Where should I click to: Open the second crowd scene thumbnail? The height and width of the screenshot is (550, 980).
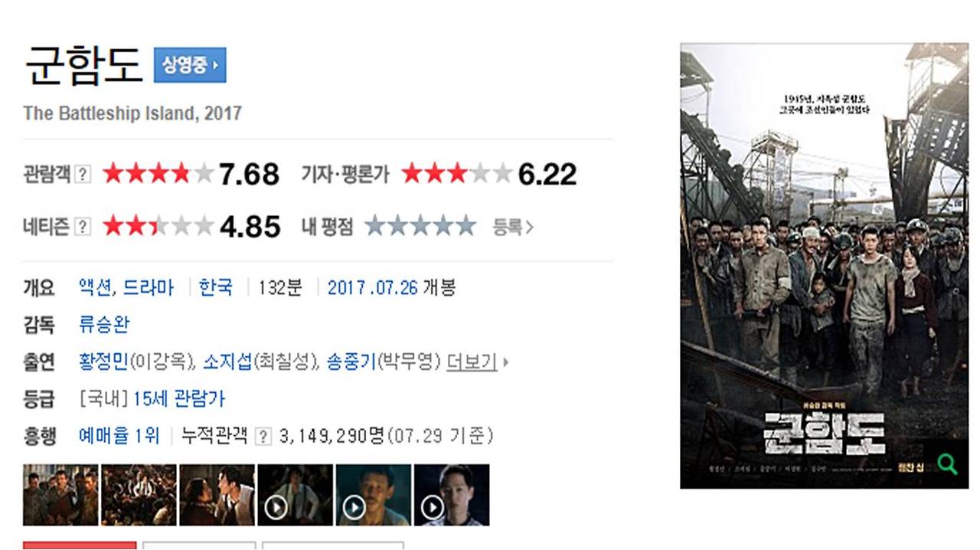(139, 495)
